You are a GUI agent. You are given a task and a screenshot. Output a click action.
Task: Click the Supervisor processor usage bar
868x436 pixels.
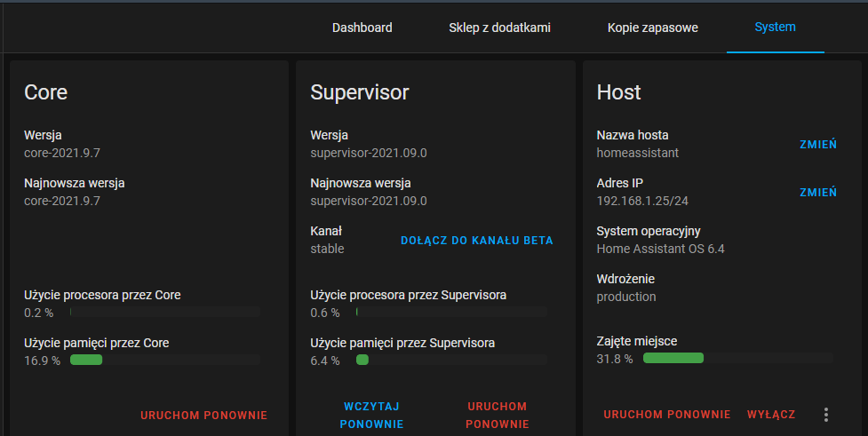(x=451, y=312)
